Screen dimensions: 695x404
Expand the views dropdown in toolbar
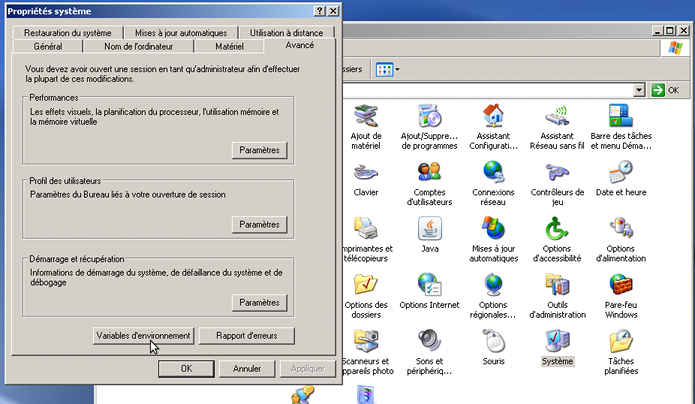coord(397,70)
